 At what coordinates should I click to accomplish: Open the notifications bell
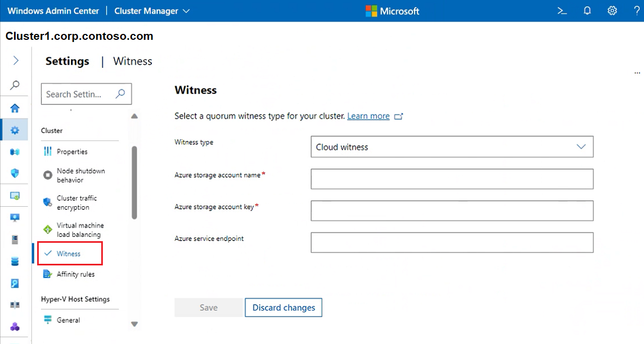click(587, 11)
